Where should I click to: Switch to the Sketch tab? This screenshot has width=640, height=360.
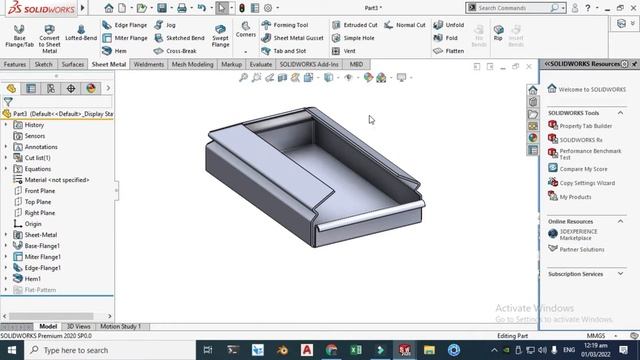[x=43, y=64]
